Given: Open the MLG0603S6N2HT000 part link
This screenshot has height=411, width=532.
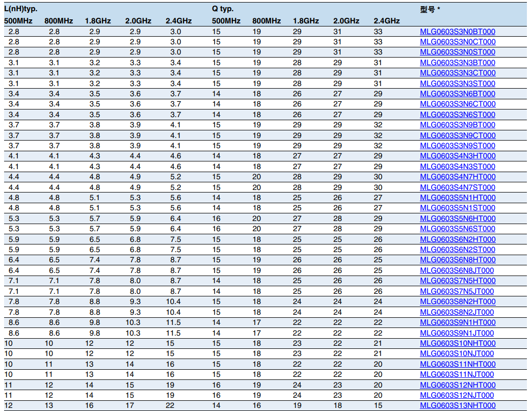Looking at the screenshot, I should (458, 239).
